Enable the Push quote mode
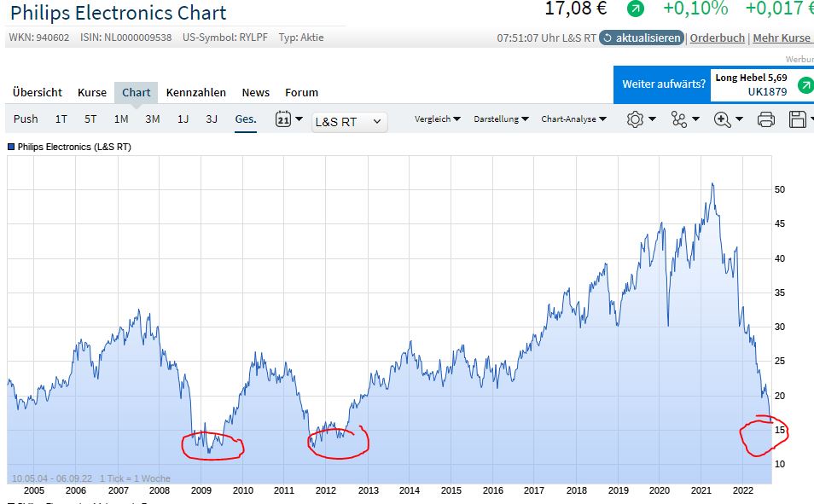This screenshot has height=504, width=814. tap(26, 119)
